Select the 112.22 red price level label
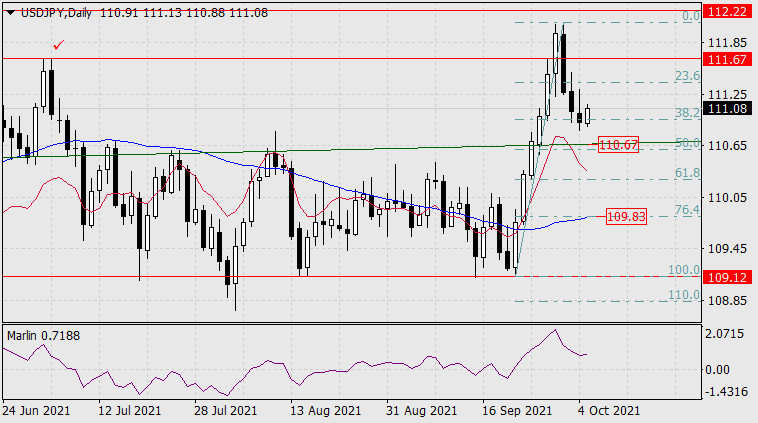Image resolution: width=758 pixels, height=423 pixels. pyautogui.click(x=727, y=11)
